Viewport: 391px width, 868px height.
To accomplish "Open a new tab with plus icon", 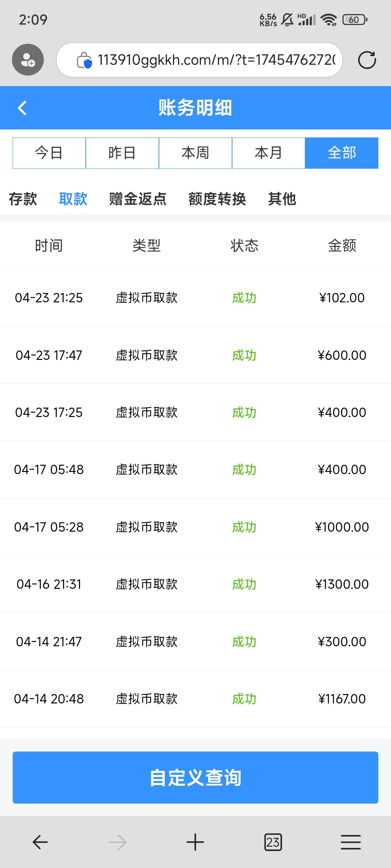I will coord(195,842).
